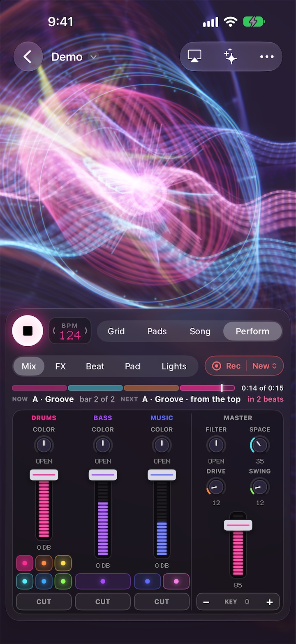This screenshot has width=296, height=644.
Task: Go back with the chevron button
Action: 28,57
